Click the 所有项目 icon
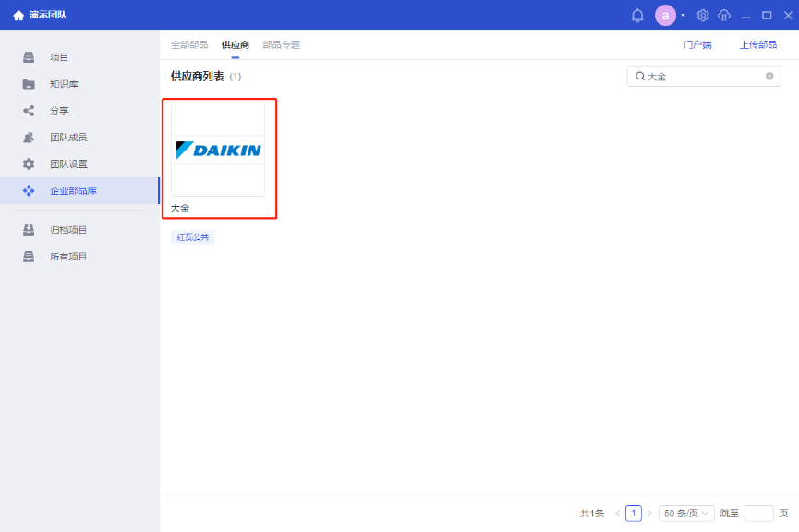 click(x=29, y=257)
